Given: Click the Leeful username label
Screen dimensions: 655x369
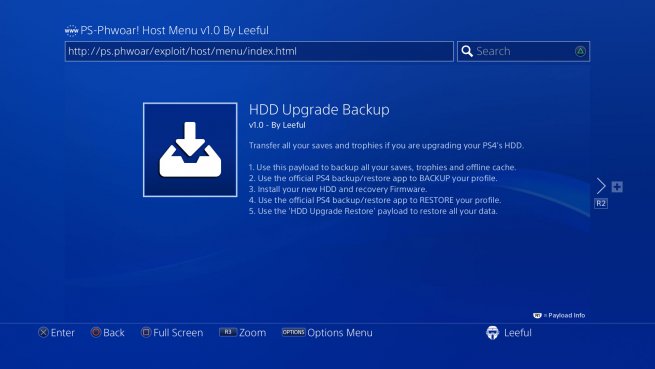Looking at the screenshot, I should click(x=518, y=333).
